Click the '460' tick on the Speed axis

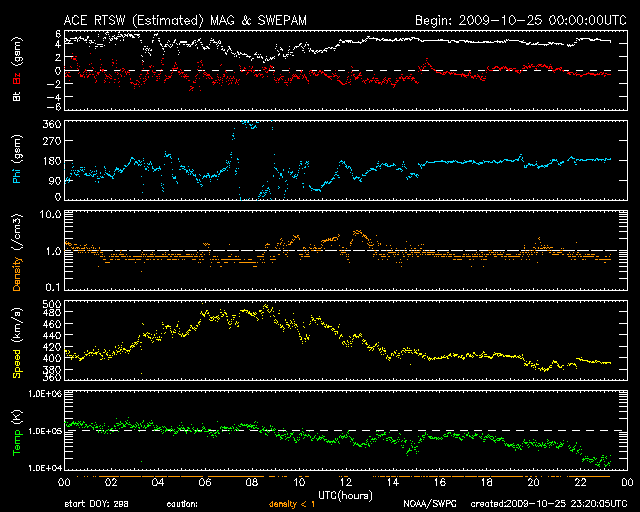click(52, 324)
